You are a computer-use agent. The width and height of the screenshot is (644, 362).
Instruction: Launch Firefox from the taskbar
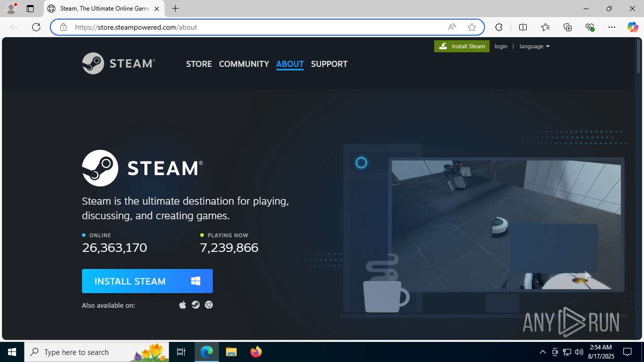[x=256, y=352]
